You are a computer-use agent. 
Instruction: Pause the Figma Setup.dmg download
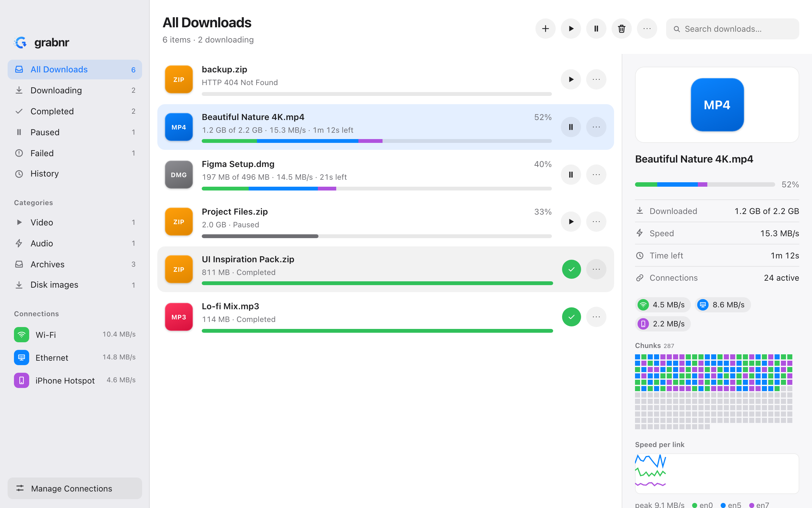[571, 175]
